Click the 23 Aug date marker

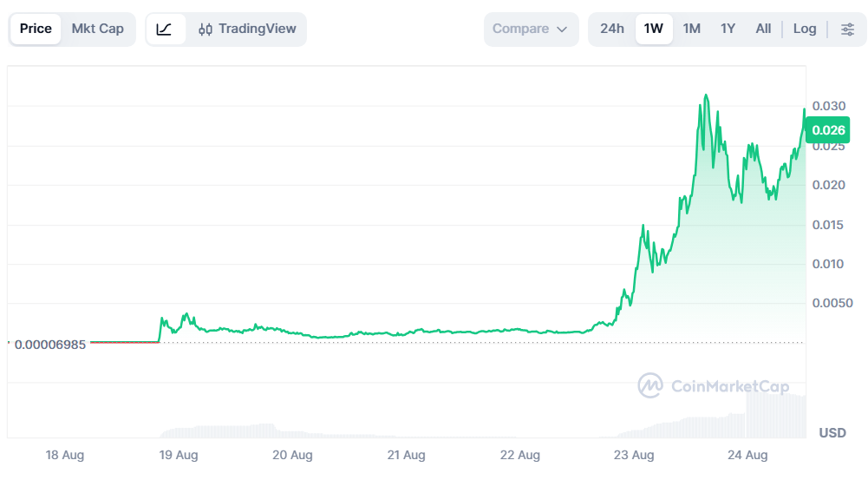pyautogui.click(x=634, y=455)
